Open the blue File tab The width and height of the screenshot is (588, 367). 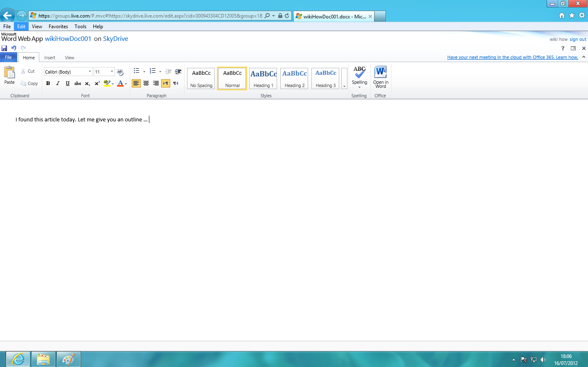tap(9, 57)
